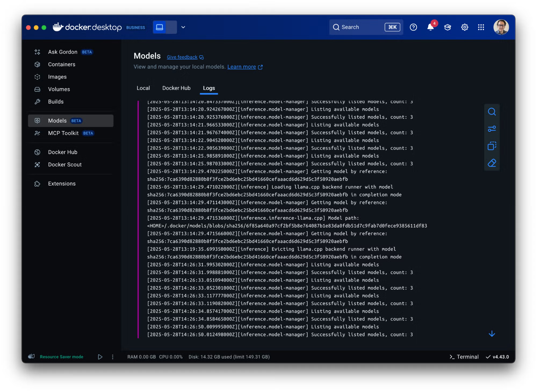Viewport: 537px width, 392px height.
Task: Open Settings gear icon
Action: point(464,27)
